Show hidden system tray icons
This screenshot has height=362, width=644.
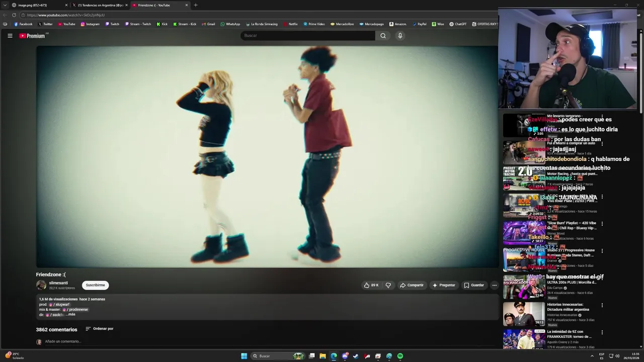coord(592,356)
